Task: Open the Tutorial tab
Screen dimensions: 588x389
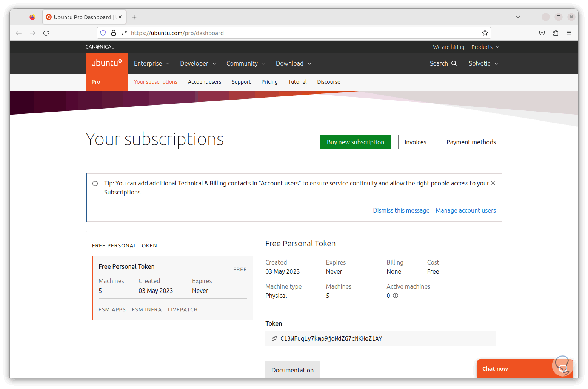Action: [x=297, y=82]
